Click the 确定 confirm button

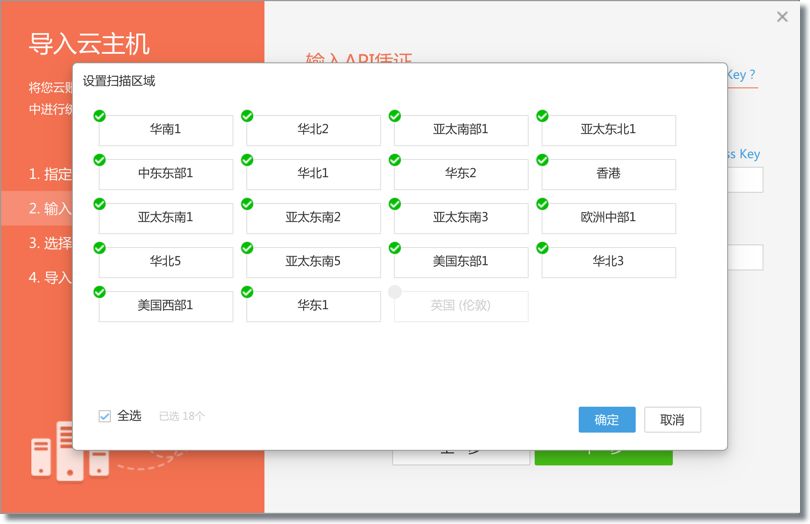[x=607, y=420]
